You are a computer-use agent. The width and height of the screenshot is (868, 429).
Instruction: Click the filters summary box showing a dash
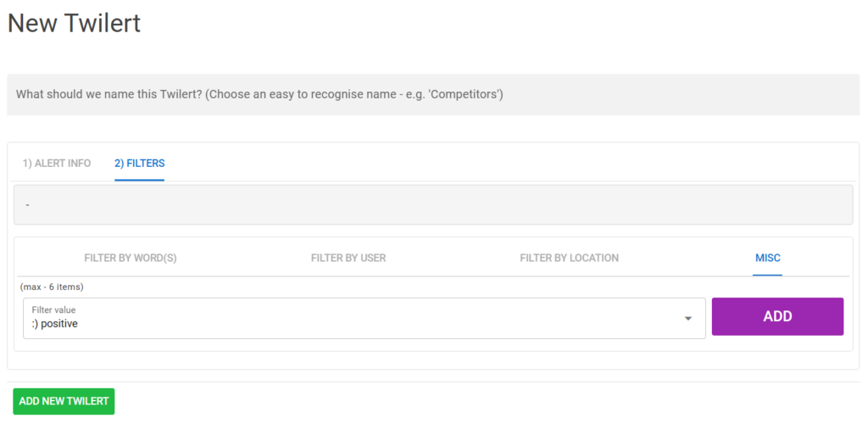[x=432, y=204]
